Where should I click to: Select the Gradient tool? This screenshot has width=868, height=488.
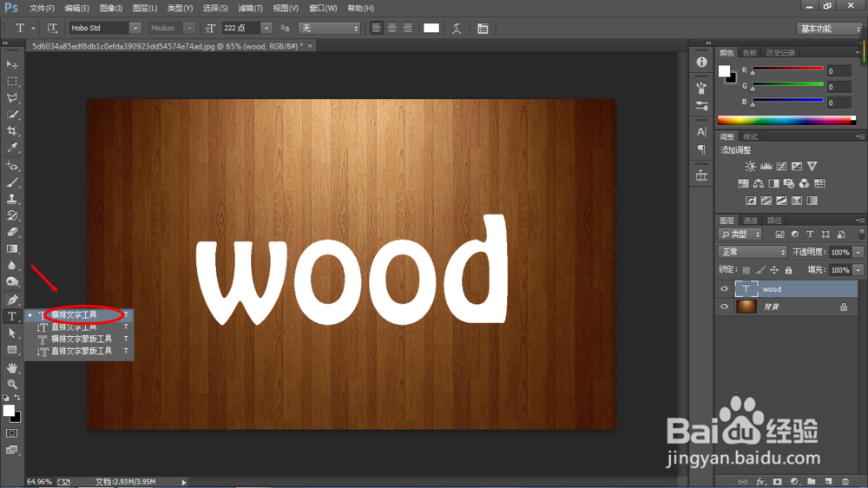(x=11, y=248)
